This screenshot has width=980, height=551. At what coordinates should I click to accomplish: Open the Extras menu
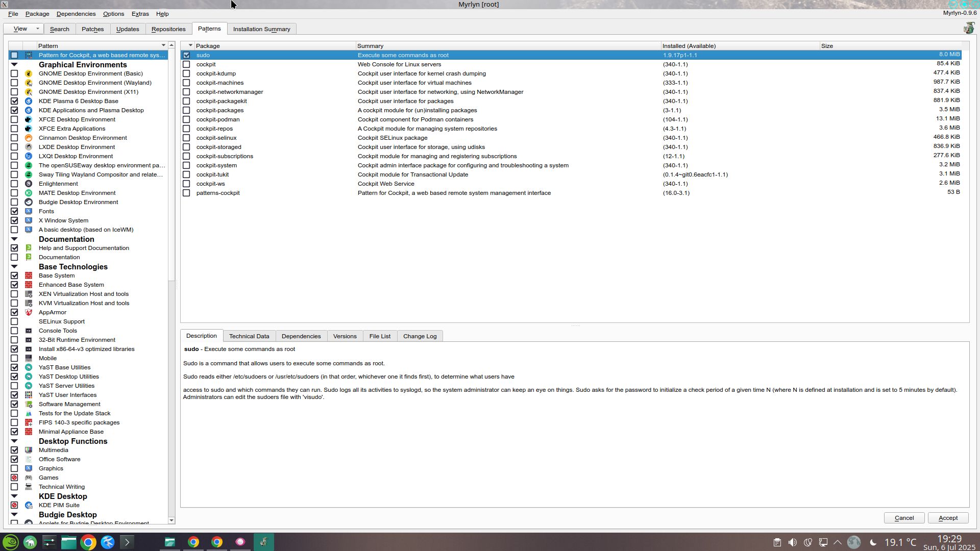(140, 14)
